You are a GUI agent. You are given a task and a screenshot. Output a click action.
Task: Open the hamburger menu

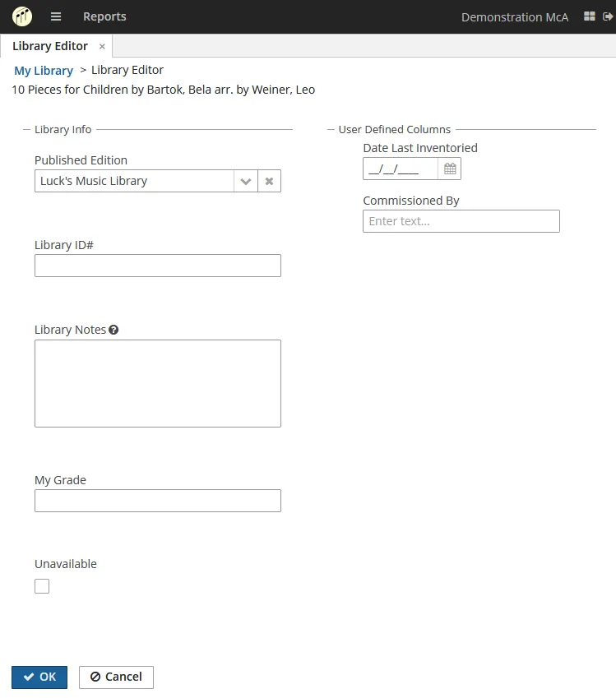pos(56,17)
